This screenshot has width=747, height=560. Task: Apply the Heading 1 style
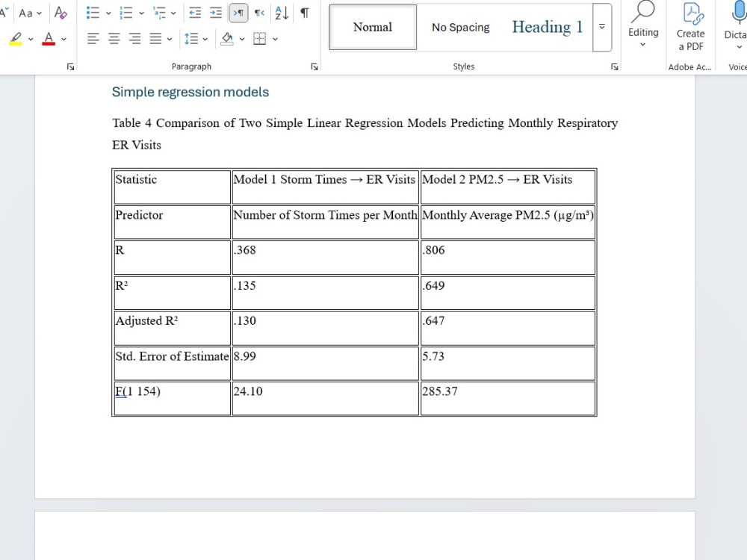[548, 27]
